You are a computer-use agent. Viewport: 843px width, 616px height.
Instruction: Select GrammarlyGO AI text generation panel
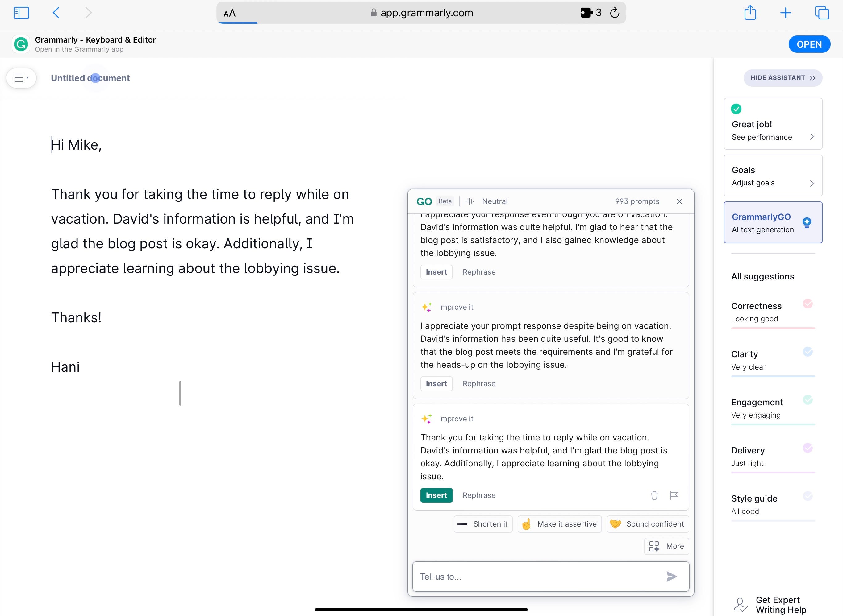773,222
